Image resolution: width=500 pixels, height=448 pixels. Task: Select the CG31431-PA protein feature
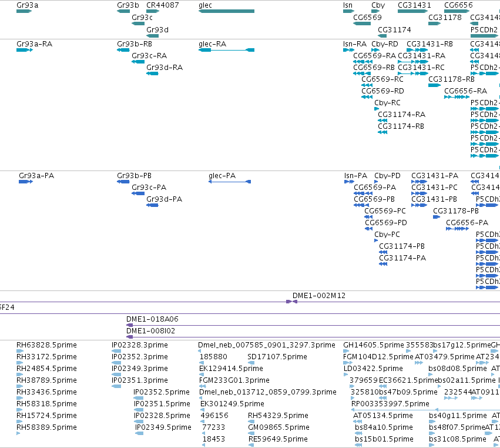coord(435,176)
